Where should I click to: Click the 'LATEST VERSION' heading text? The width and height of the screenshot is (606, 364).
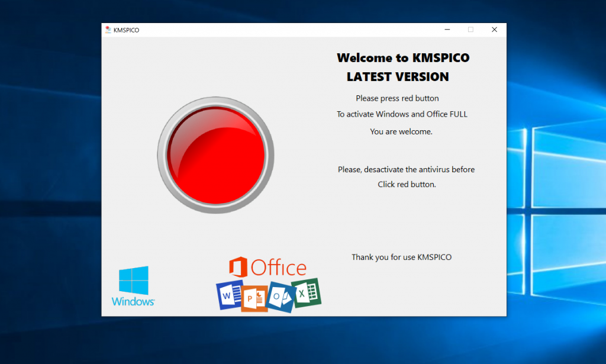point(398,77)
